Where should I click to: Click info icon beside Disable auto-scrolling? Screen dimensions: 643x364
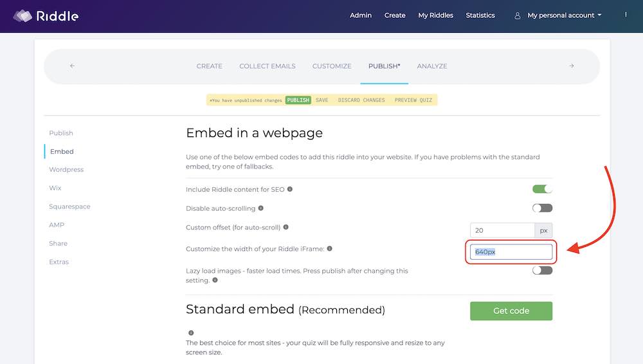[261, 208]
